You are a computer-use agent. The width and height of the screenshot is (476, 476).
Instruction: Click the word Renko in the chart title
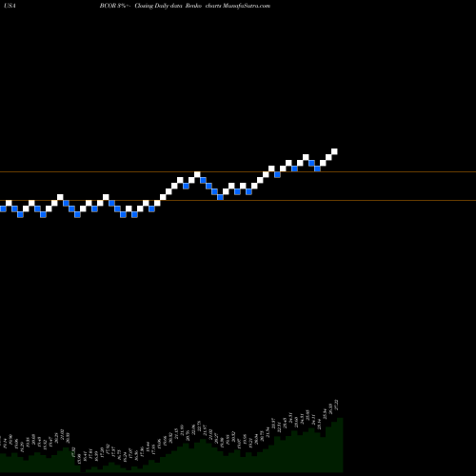click(193, 6)
